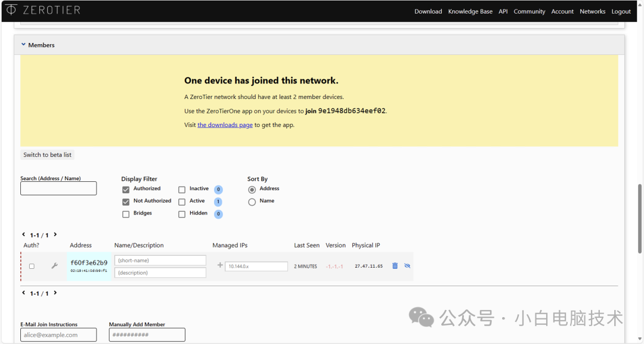Enable the Inactive display filter
This screenshot has height=344, width=644.
coord(181,190)
